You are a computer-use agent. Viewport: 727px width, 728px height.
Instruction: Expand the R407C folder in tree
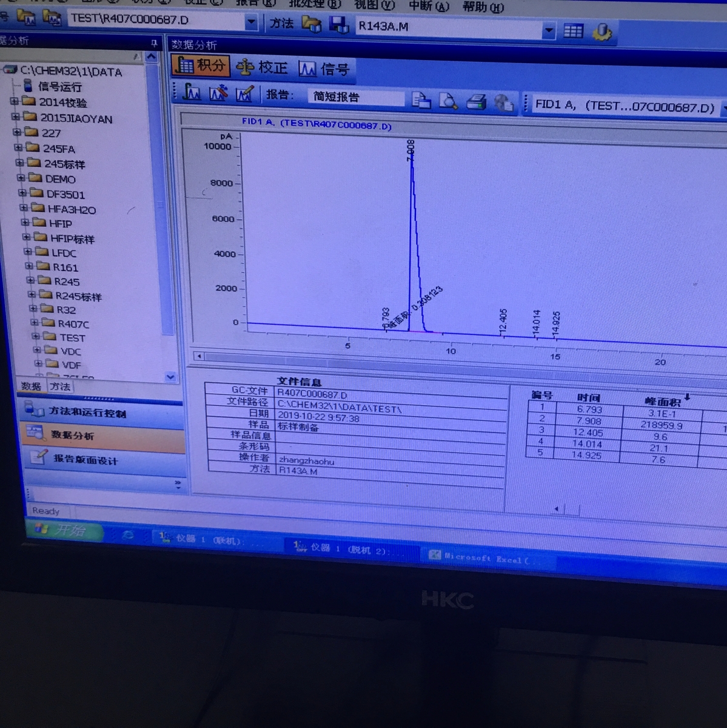[35, 323]
